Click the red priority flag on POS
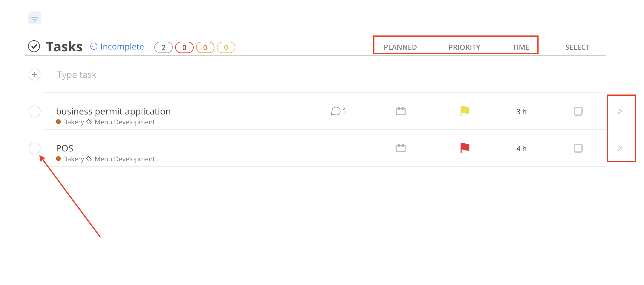The width and height of the screenshot is (644, 285). [464, 148]
